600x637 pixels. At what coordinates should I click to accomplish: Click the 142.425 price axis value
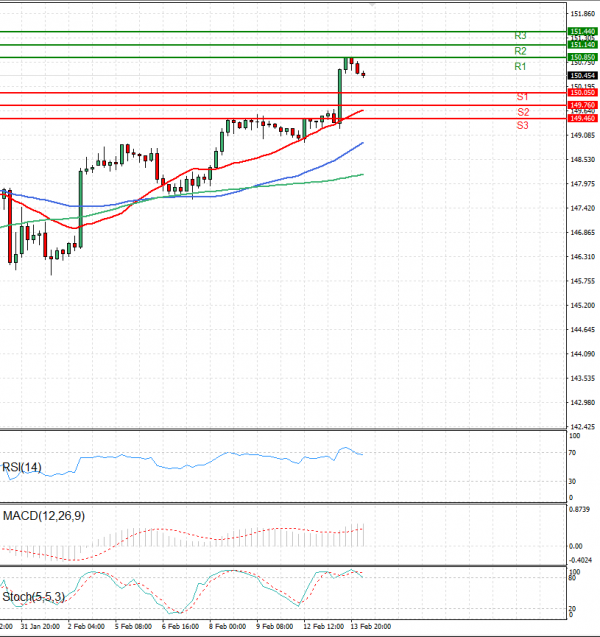583,427
